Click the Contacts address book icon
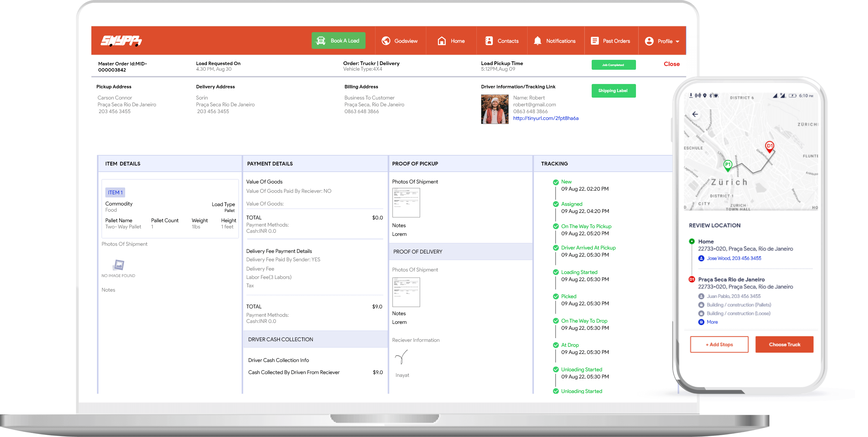The image size is (868, 437). [489, 41]
